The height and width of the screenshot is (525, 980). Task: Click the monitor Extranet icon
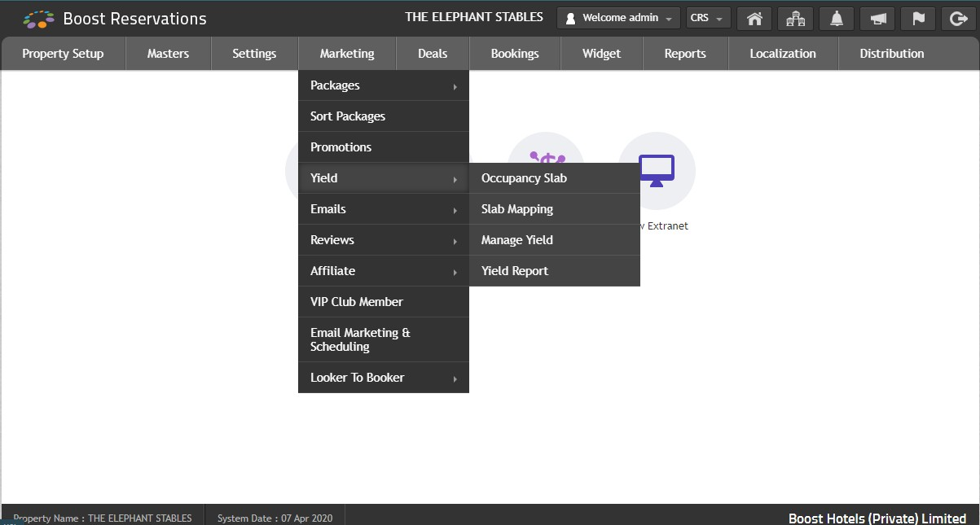point(656,170)
